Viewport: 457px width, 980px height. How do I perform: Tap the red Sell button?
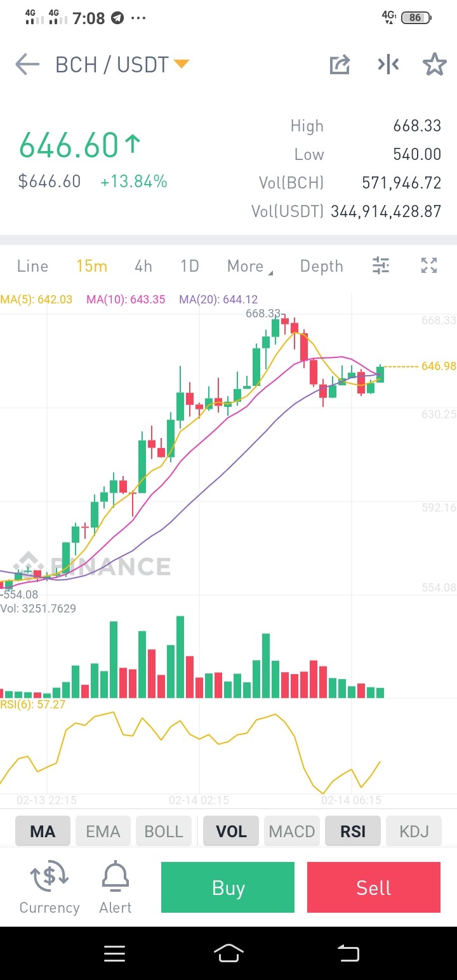pyautogui.click(x=374, y=887)
